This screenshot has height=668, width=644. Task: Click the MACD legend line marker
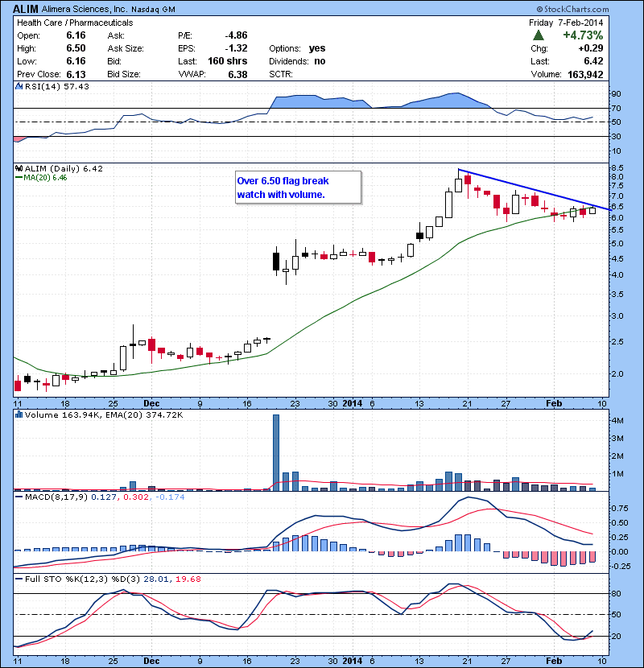point(19,497)
